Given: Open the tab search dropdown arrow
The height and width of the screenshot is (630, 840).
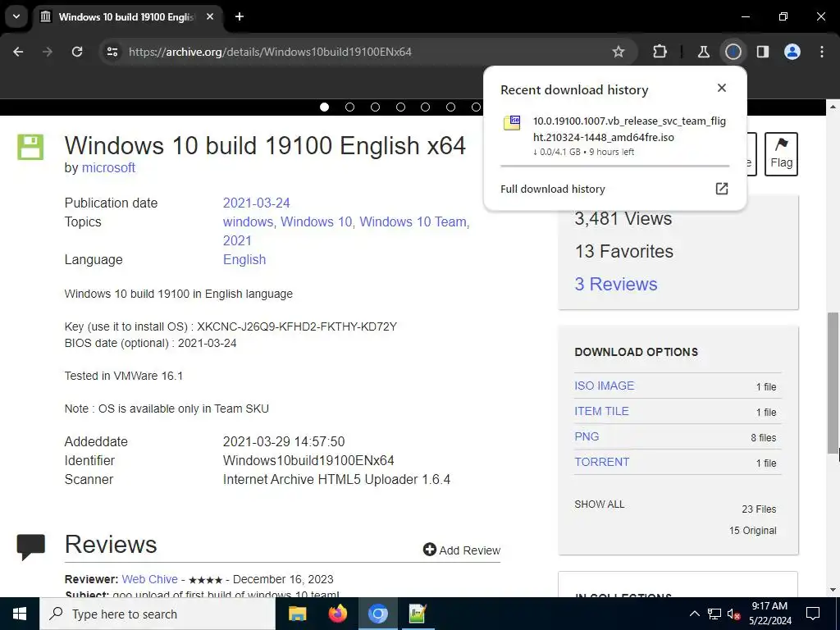Looking at the screenshot, I should tap(16, 16).
